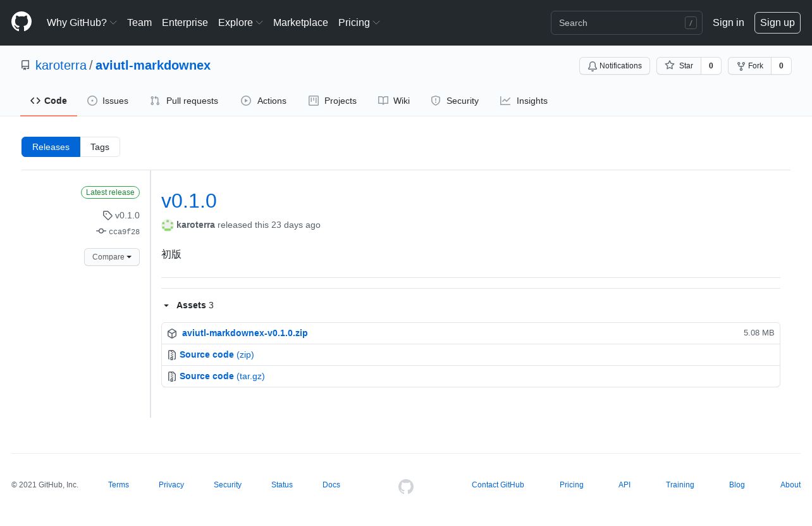Open Training link in footer
812x526 pixels.
(x=680, y=485)
